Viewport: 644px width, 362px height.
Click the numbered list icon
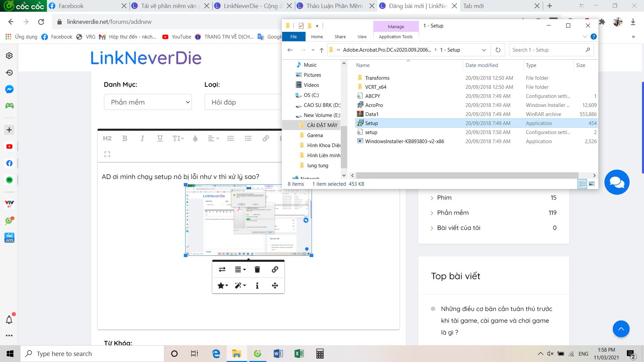[230, 138]
